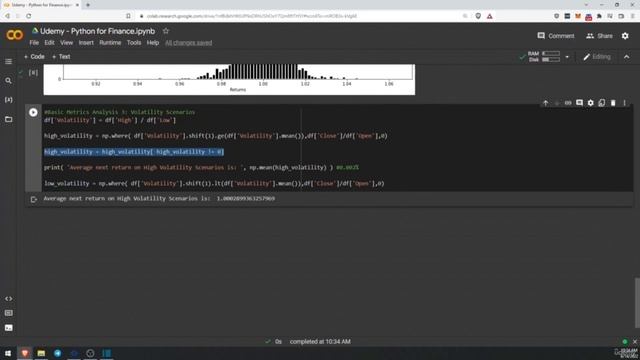
Task: Open Telegram from the taskbar
Action: (58, 353)
